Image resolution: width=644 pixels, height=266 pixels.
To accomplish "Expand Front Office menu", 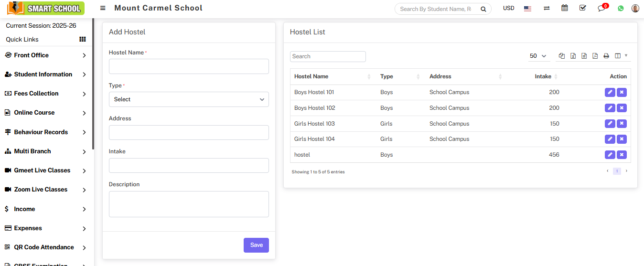I will [x=45, y=55].
